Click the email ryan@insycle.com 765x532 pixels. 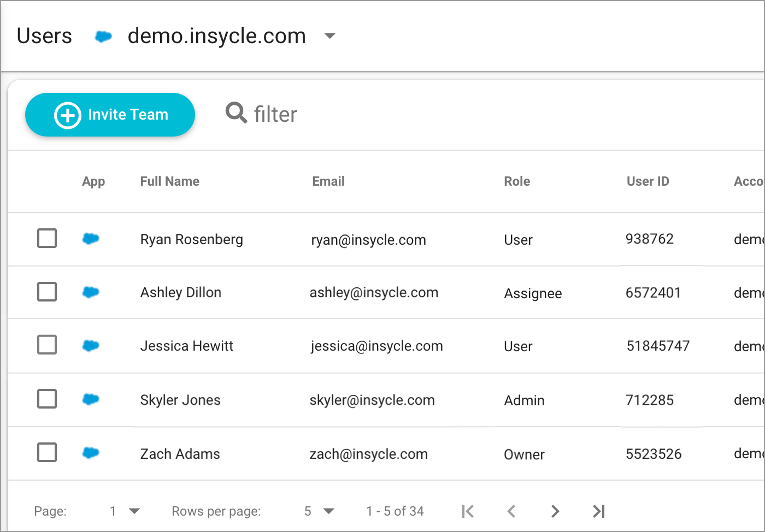pos(368,240)
